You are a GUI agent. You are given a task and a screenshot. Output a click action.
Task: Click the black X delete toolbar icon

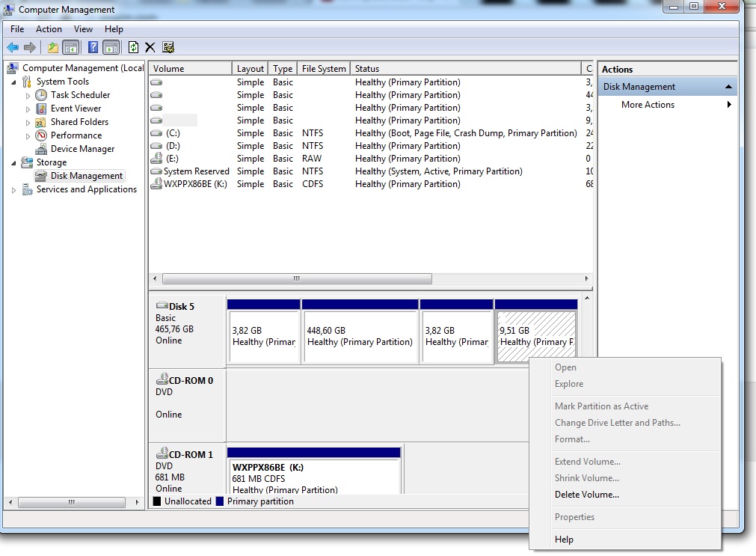[x=150, y=47]
